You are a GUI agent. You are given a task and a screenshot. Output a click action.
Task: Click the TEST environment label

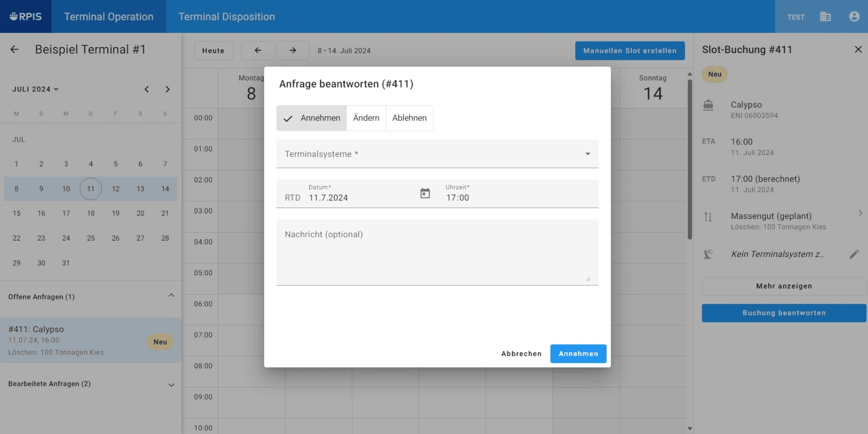point(796,17)
